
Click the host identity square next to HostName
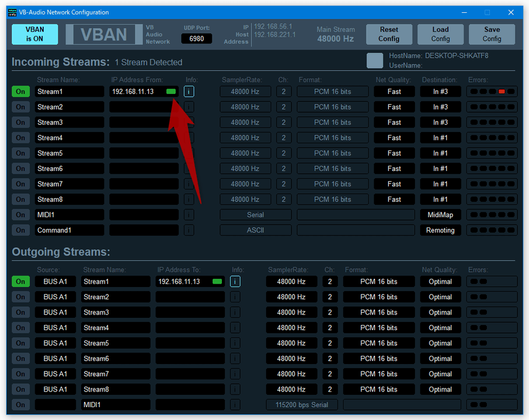pos(374,60)
